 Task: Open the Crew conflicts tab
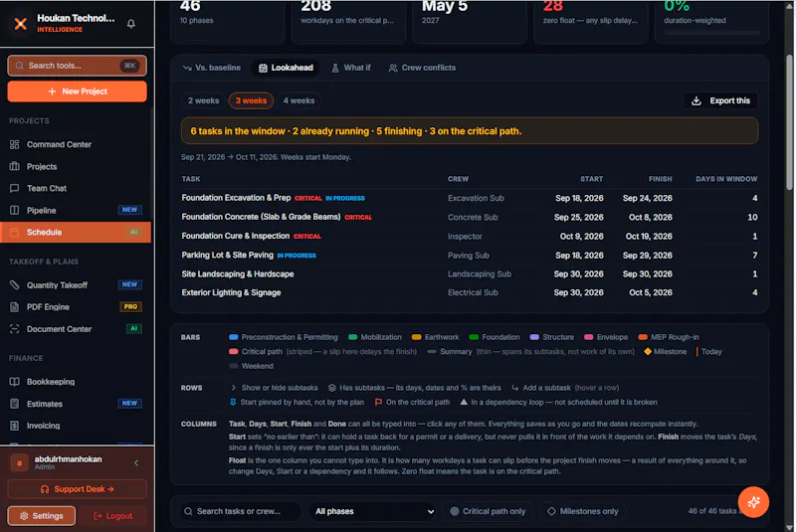(422, 68)
